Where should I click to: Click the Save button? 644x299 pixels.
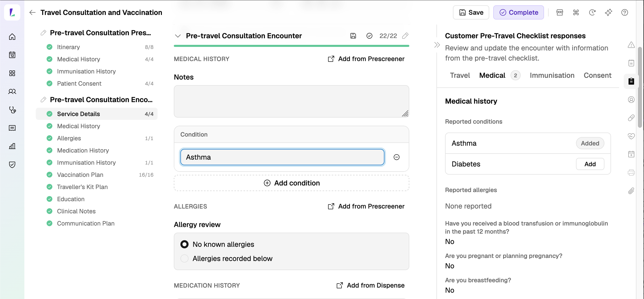coord(471,12)
